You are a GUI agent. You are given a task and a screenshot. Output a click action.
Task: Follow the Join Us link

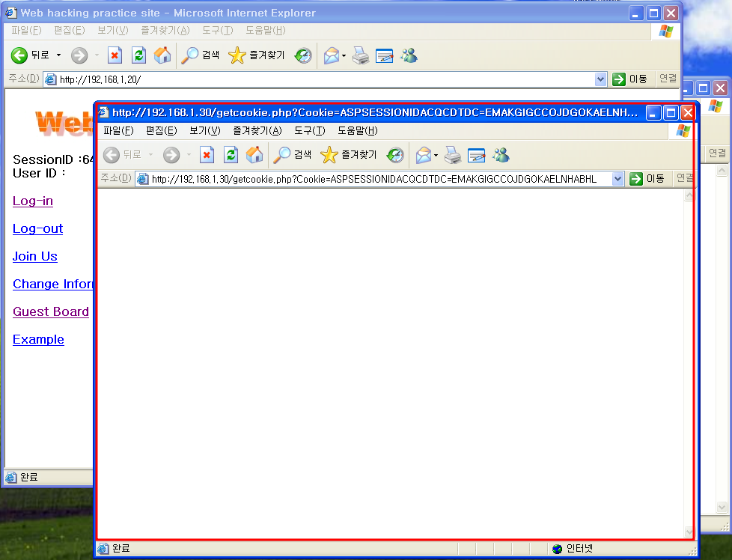(x=35, y=256)
